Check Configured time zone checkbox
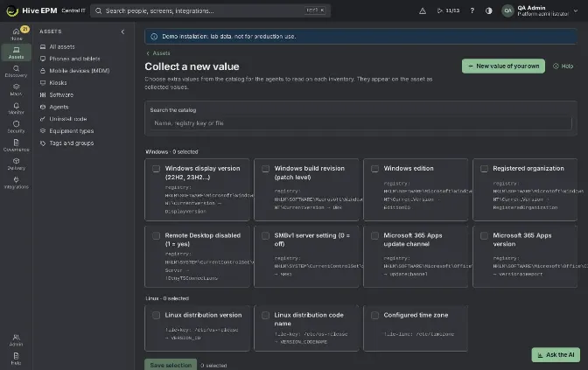Screen dimensions: 588x370 374,315
